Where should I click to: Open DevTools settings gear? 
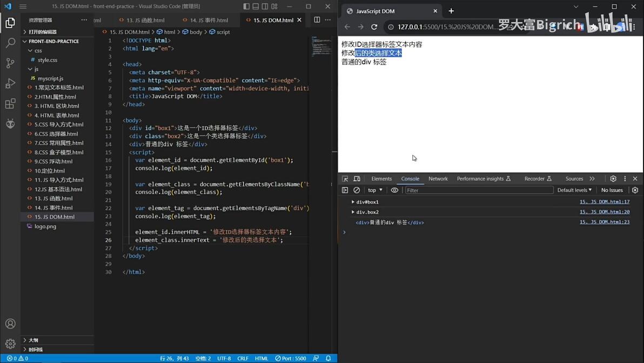tap(613, 179)
